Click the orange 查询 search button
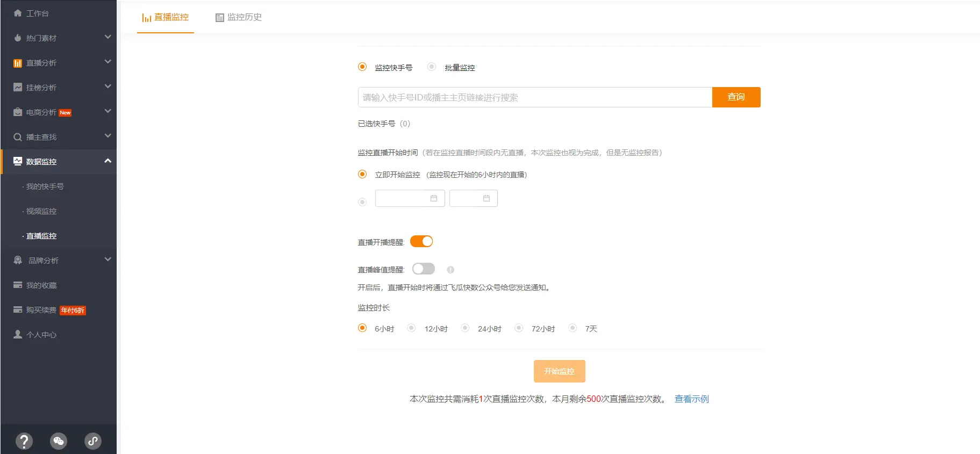 [x=736, y=97]
